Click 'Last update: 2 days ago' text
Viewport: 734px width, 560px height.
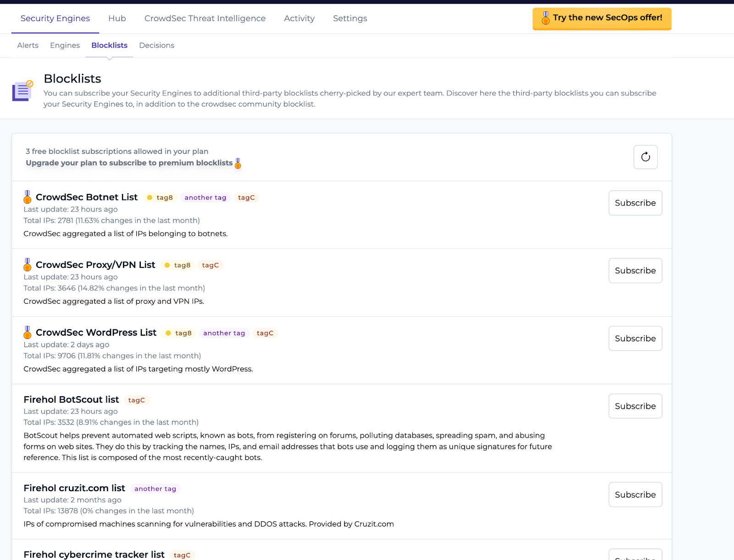coord(67,345)
